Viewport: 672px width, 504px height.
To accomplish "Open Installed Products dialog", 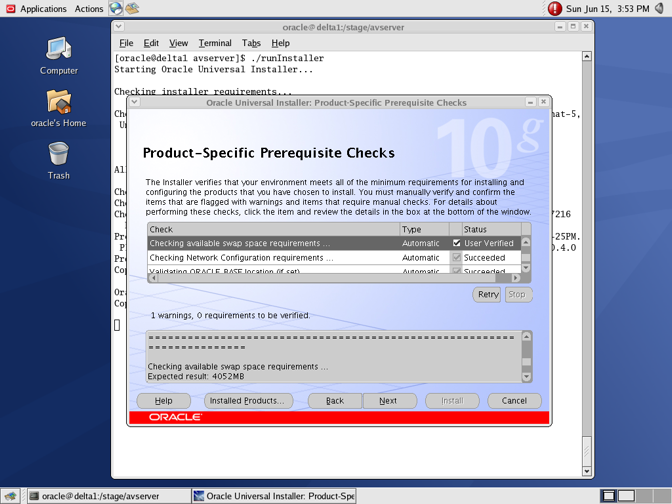I will tap(247, 401).
